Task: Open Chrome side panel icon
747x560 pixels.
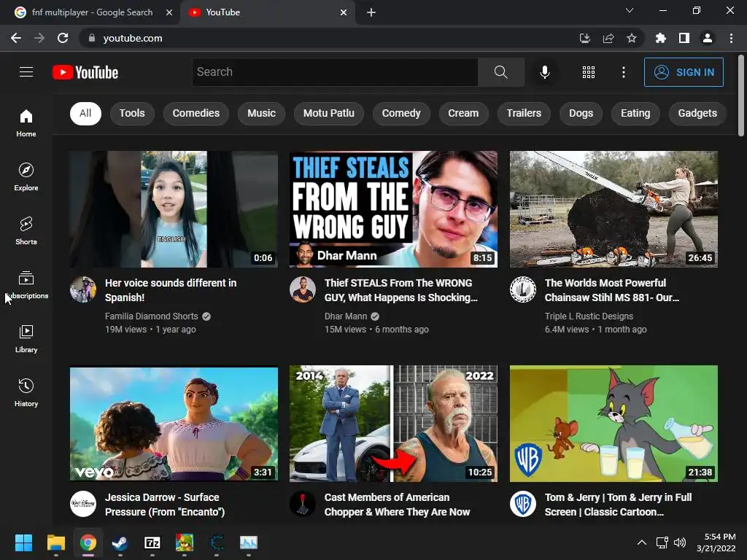Action: (x=684, y=38)
